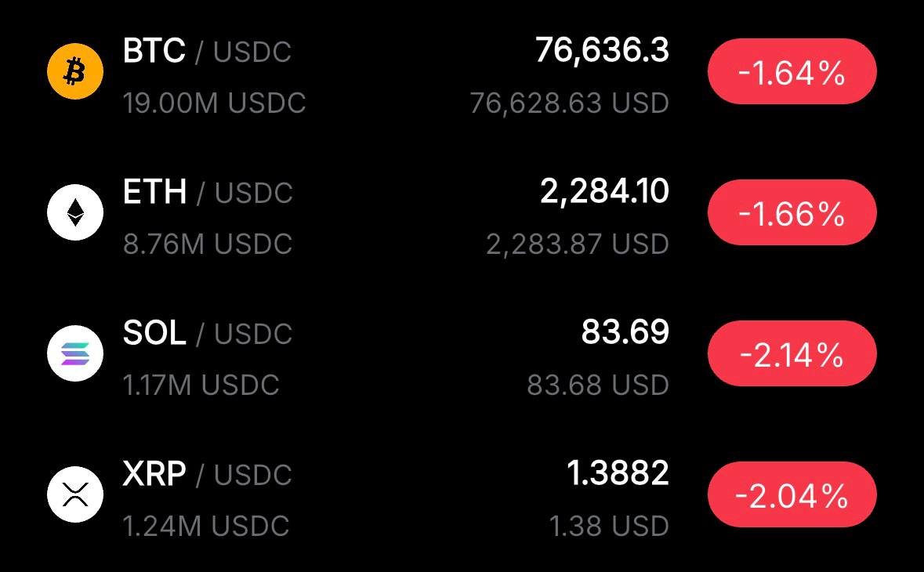This screenshot has height=572, width=924.
Task: Open the ETH / USDC pair name
Action: tap(208, 193)
